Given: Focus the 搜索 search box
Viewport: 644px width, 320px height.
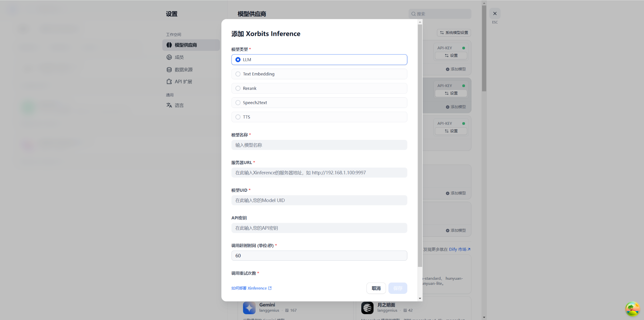Looking at the screenshot, I should pyautogui.click(x=440, y=14).
